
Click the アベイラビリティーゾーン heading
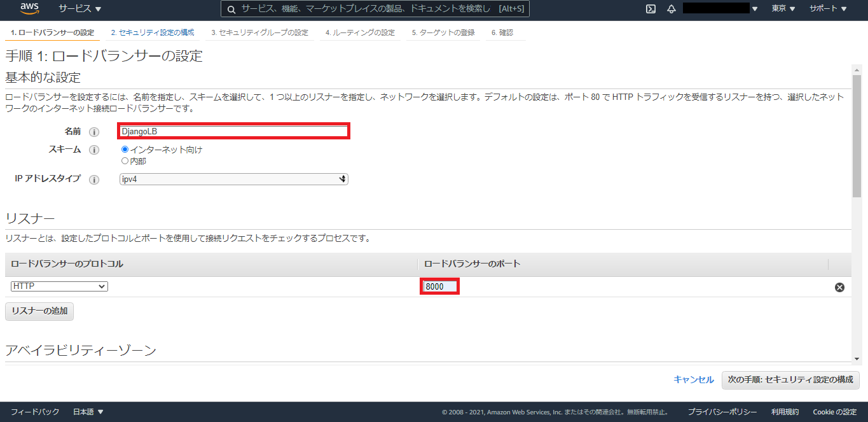81,350
